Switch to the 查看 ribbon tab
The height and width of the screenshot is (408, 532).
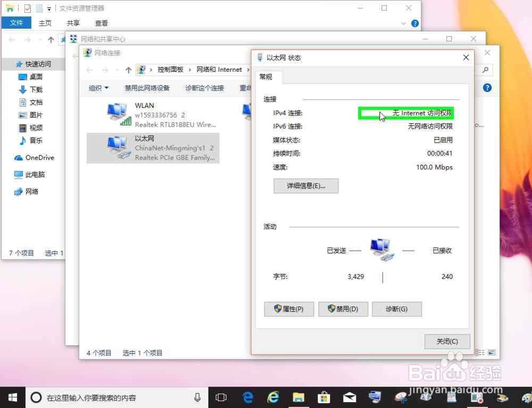tap(102, 23)
